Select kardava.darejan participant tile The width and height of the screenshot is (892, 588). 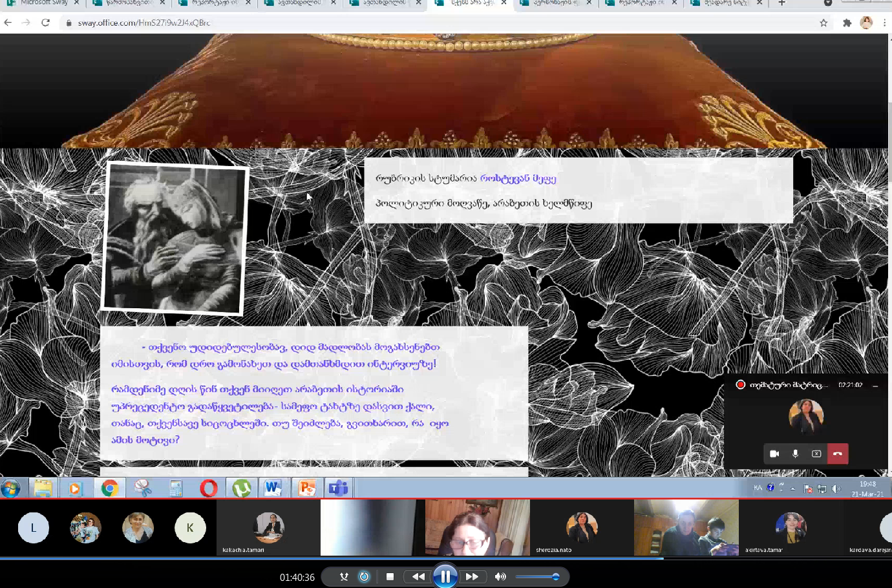tap(868, 527)
